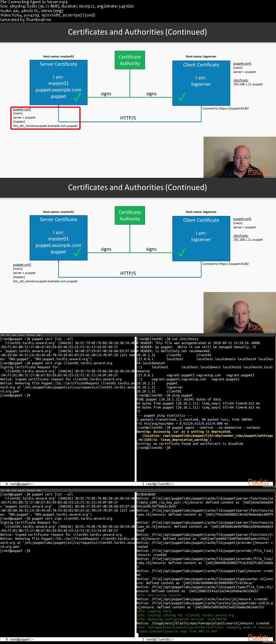276x644 pixels.
Task: Click the 'File: Connecting Agent to Server.mp4' header line
Action: (34, 2)
